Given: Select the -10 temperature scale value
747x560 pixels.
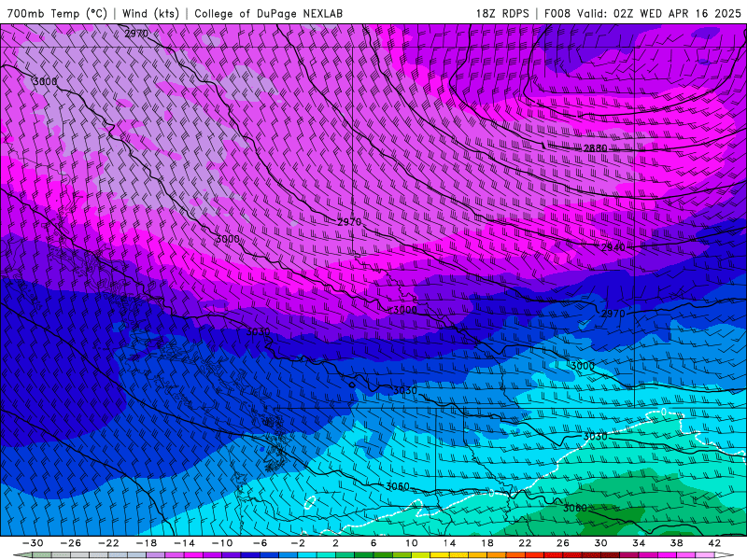Looking at the screenshot, I should 222,543.
